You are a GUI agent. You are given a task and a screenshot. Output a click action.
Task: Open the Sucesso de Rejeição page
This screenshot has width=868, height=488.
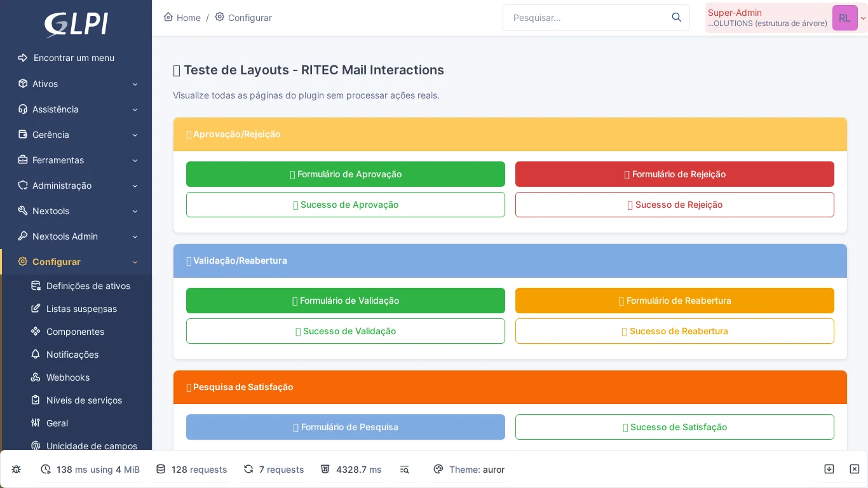tap(674, 205)
